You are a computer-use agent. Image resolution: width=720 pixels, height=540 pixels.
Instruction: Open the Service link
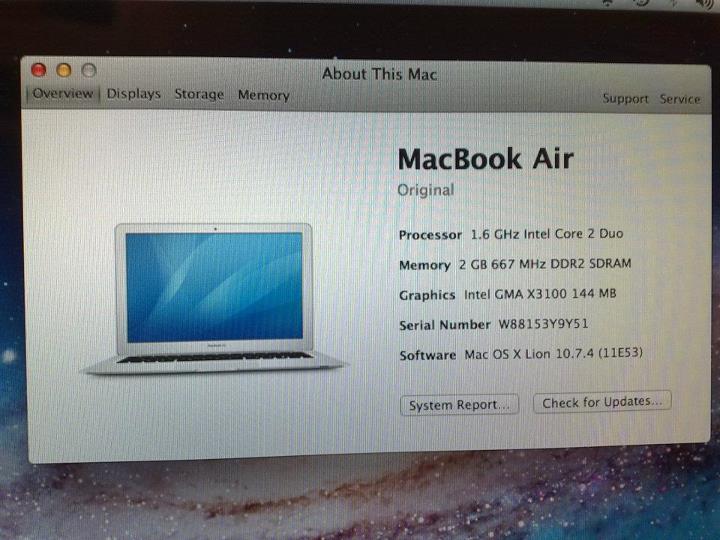(680, 99)
